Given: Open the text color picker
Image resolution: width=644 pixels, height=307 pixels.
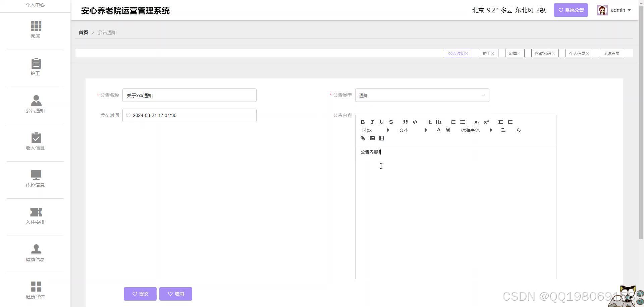Looking at the screenshot, I should pyautogui.click(x=438, y=130).
